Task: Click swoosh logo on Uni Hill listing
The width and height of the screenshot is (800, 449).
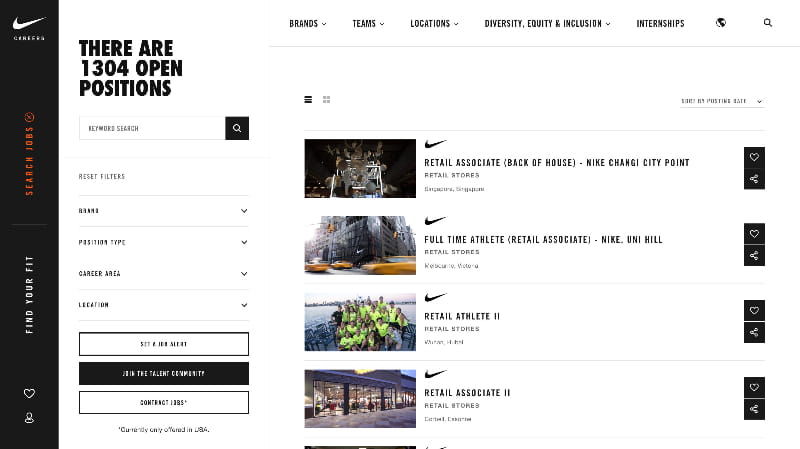Action: 435,220
